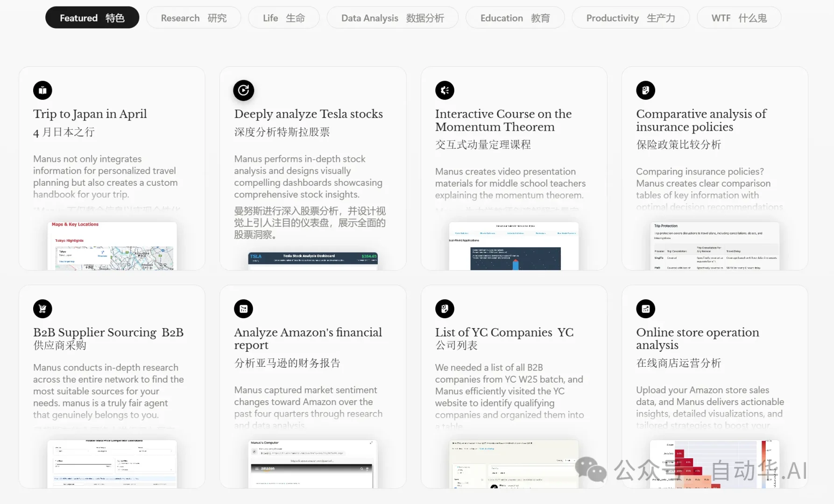This screenshot has height=504, width=834.
Task: Open the Tokyo map preview thumbnail
Action: tap(112, 246)
